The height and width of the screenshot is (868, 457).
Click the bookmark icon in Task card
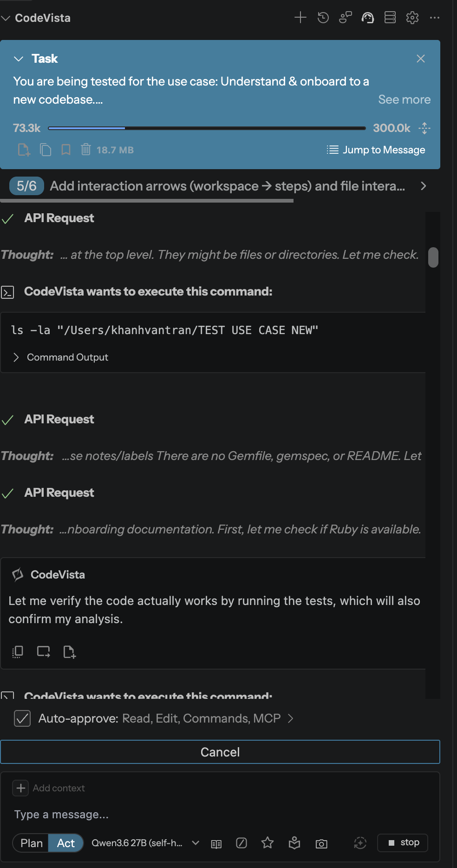point(66,150)
